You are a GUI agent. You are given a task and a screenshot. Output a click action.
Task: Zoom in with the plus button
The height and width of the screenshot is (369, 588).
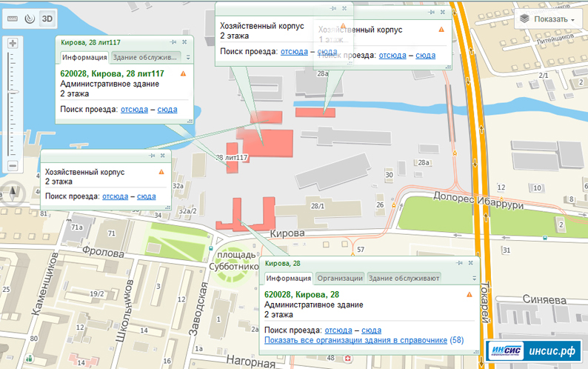13,43
